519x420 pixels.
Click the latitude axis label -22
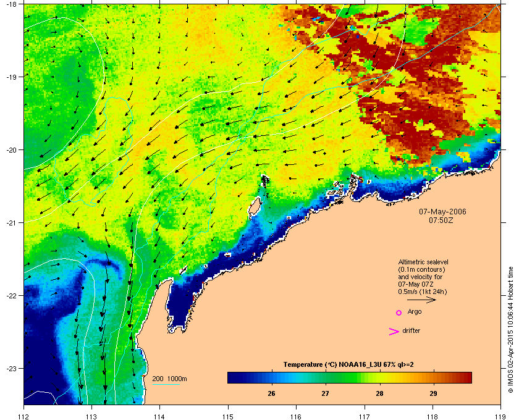pos(11,295)
